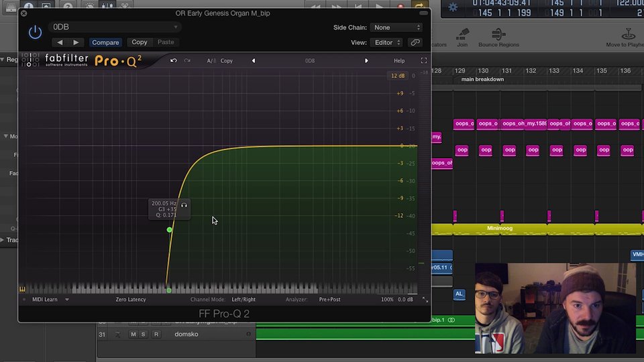Toggle the A/B state switch

pyautogui.click(x=211, y=61)
